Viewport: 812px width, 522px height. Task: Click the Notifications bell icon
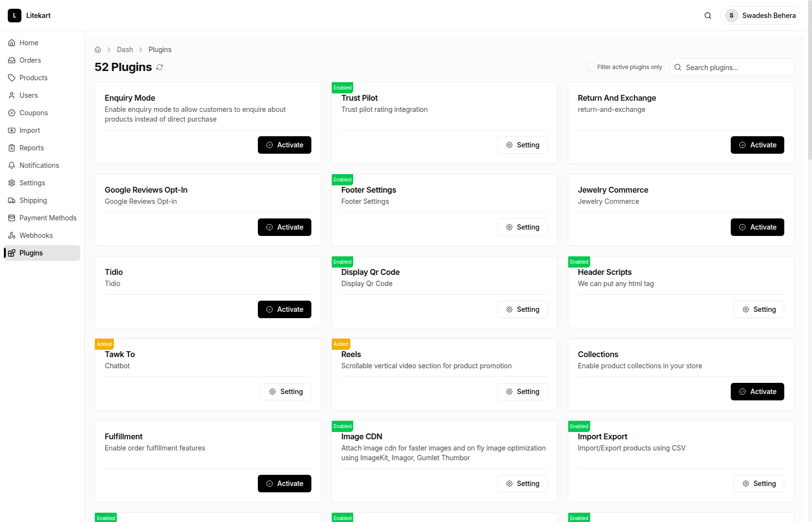point(12,165)
